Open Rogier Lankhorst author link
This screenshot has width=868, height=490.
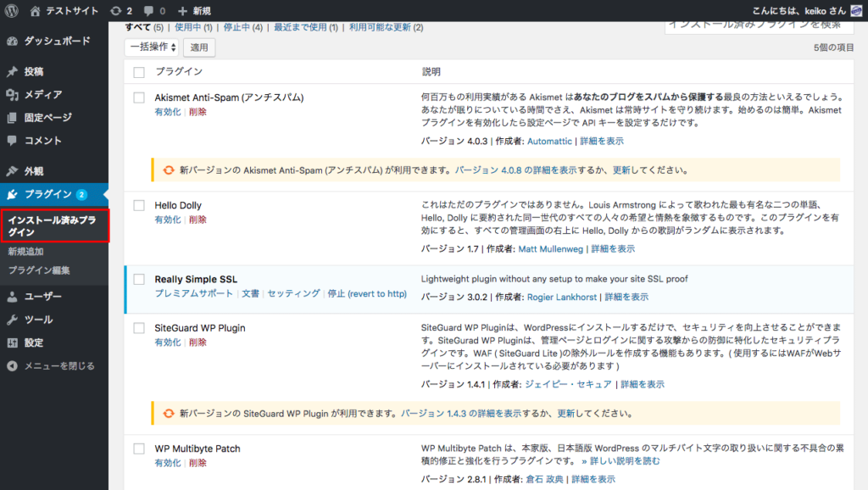click(562, 298)
